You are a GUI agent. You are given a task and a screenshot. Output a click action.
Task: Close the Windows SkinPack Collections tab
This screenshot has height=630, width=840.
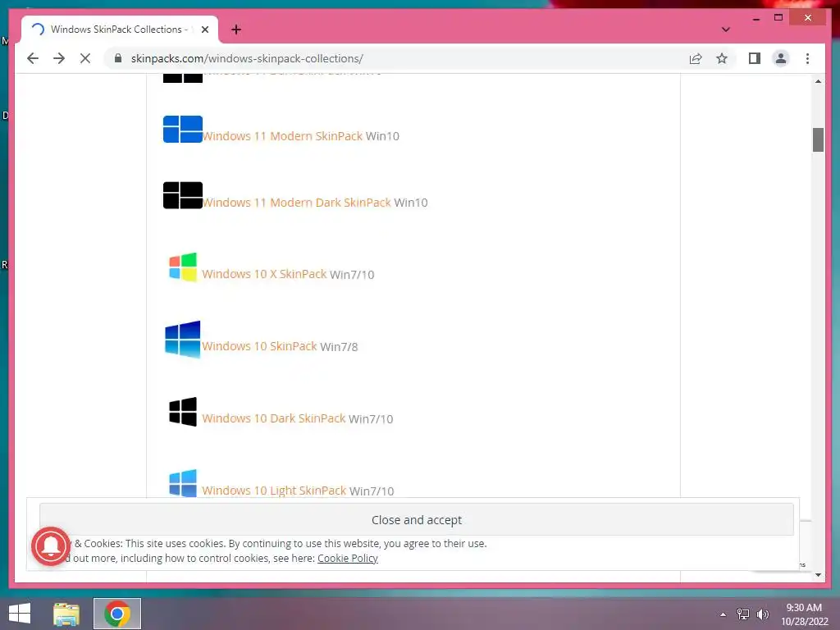204,30
